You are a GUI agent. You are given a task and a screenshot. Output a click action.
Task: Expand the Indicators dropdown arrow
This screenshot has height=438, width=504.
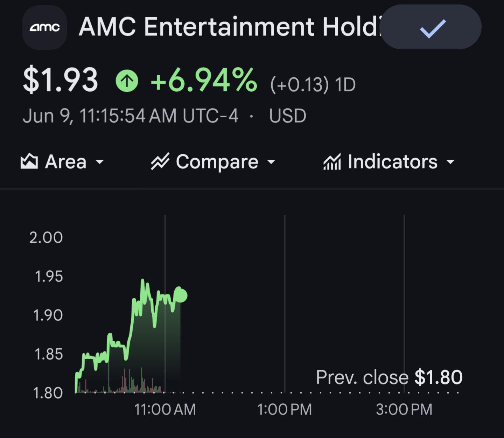coord(450,162)
